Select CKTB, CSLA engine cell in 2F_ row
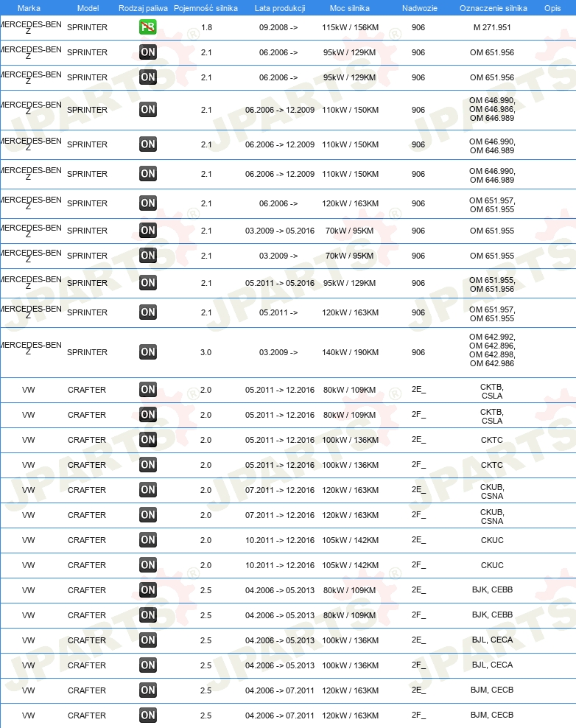Viewport: 576px width, 728px height. 492,416
